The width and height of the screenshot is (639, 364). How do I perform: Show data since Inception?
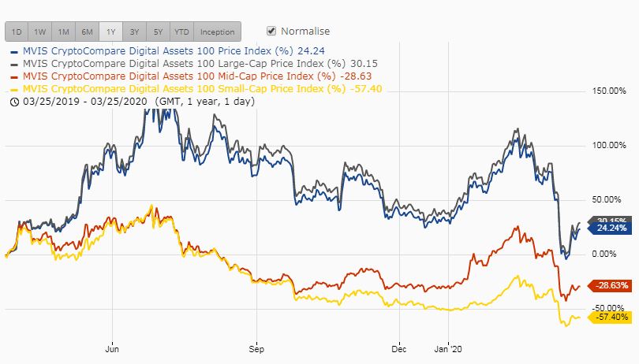click(x=217, y=32)
